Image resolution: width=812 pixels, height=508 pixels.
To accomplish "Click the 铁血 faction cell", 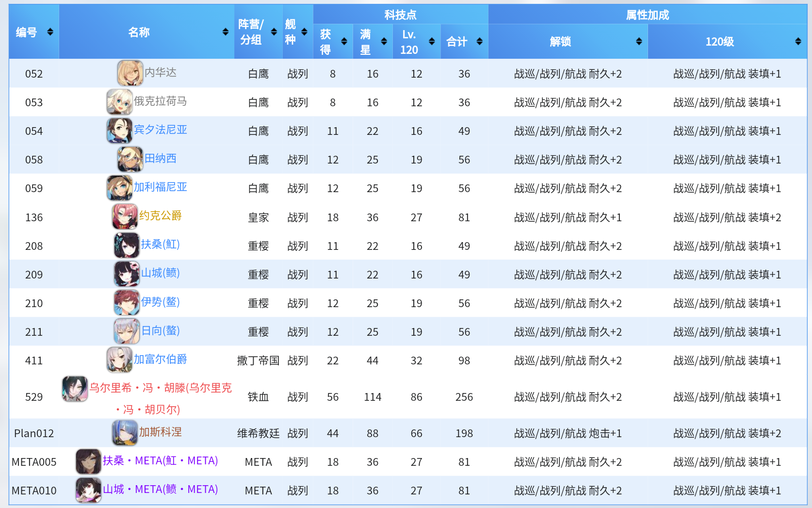I will [258, 397].
